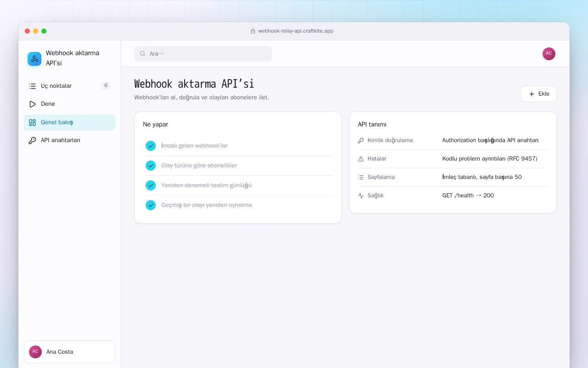
Task: Click "Kodlu problem ayrıntıları (RFC 9457)" text
Action: coord(490,159)
